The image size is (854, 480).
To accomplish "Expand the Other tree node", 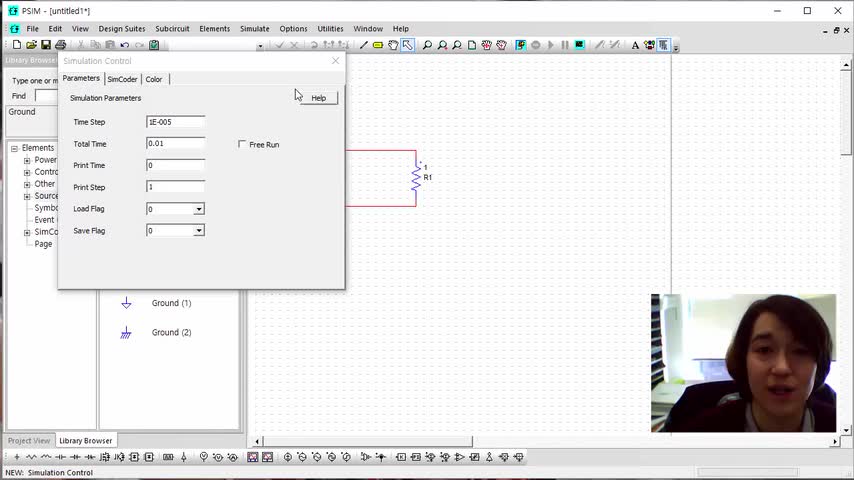I will tap(27, 185).
